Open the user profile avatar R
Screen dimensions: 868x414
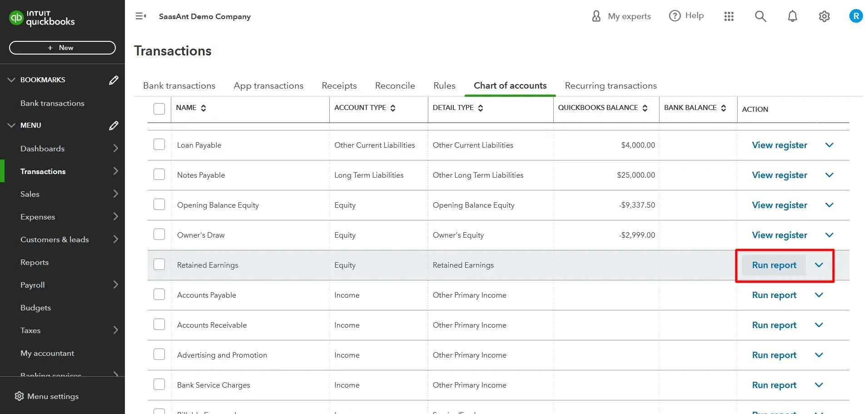[856, 16]
